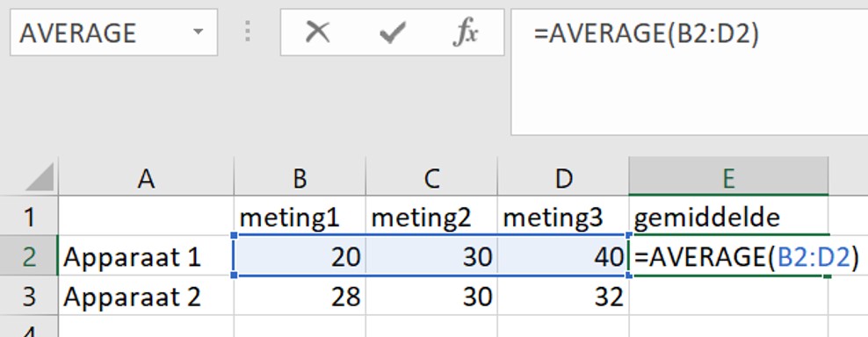The image size is (868, 337).
Task: Select column A header
Action: pyautogui.click(x=146, y=178)
